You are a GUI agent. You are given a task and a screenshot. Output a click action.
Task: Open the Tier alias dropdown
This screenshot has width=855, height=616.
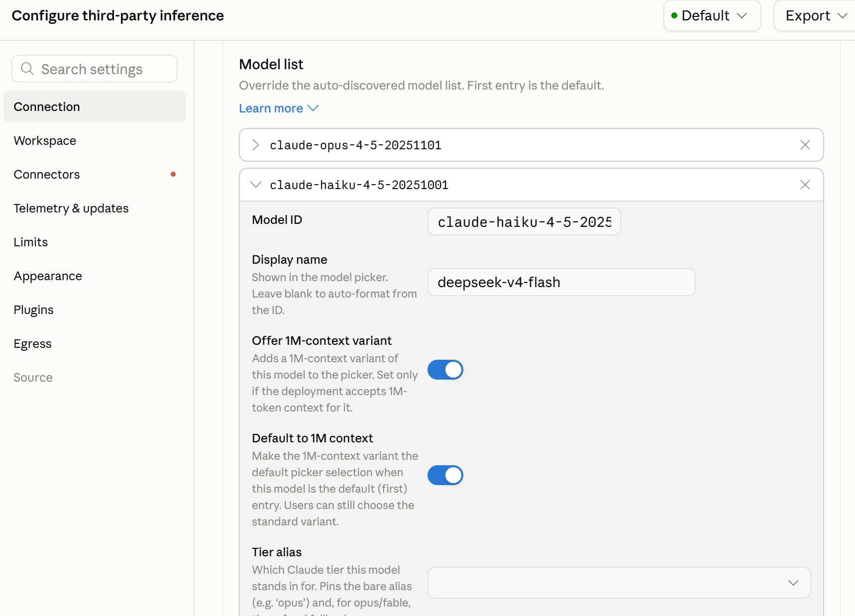[619, 583]
